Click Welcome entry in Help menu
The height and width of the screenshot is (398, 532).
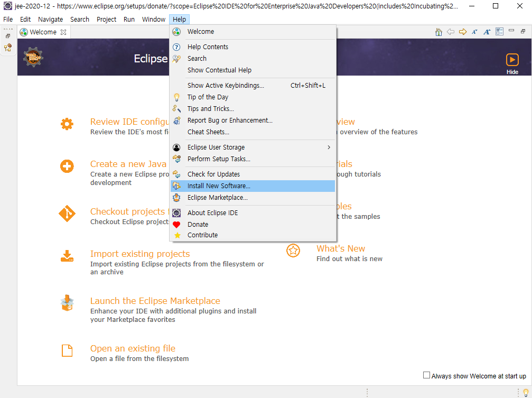click(x=253, y=32)
